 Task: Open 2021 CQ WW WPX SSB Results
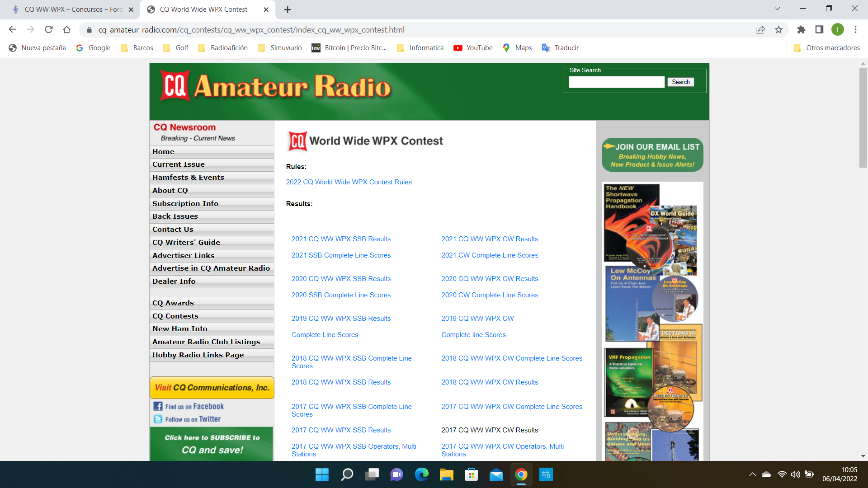click(341, 239)
